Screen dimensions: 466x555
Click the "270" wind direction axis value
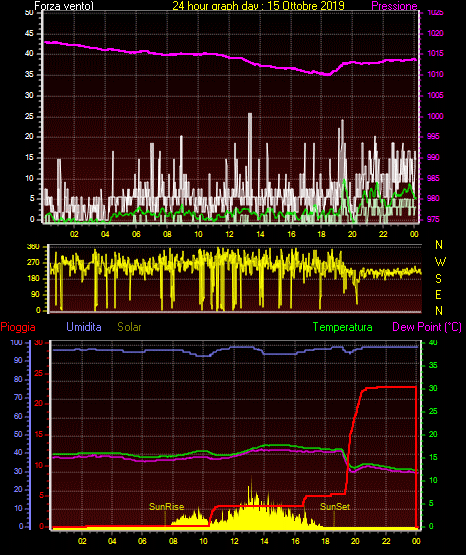tap(33, 263)
